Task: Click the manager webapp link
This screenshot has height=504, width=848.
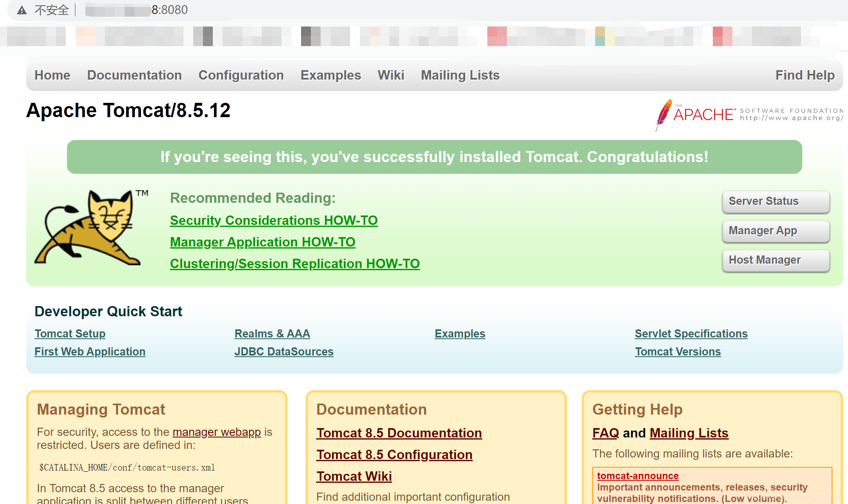Action: point(216,432)
